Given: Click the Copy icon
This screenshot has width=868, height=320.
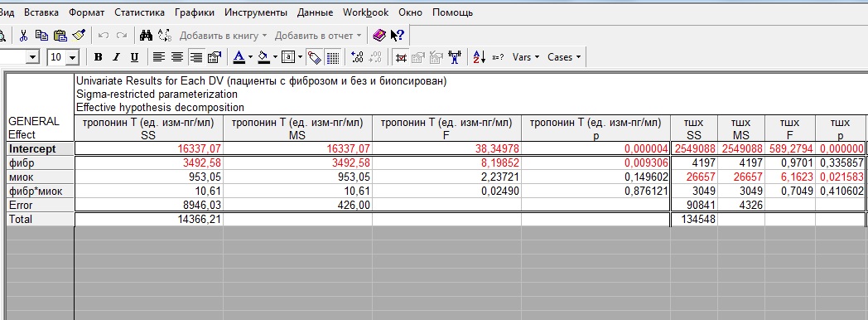Looking at the screenshot, I should [41, 36].
